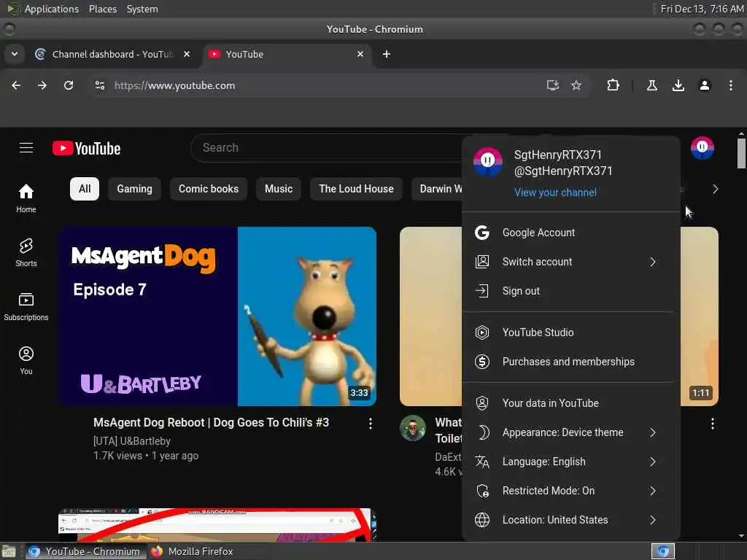
Task: Open Shorts from the sidebar
Action: point(26,252)
